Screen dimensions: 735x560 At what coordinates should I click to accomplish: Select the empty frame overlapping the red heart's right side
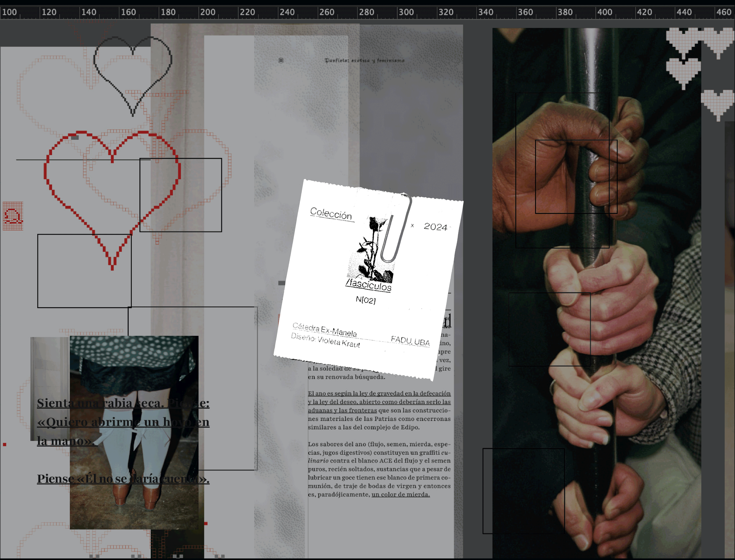tap(180, 195)
